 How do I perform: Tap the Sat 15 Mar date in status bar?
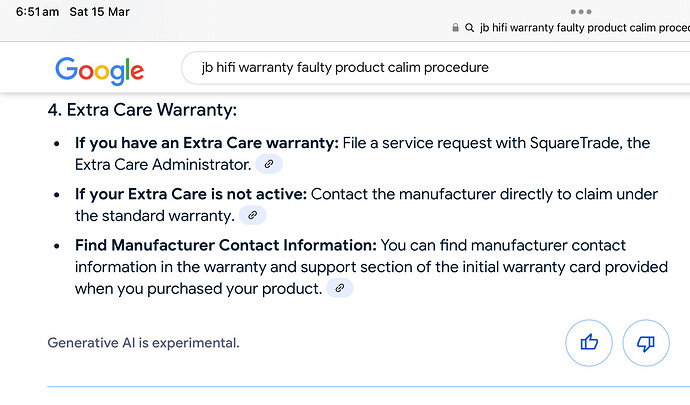99,12
